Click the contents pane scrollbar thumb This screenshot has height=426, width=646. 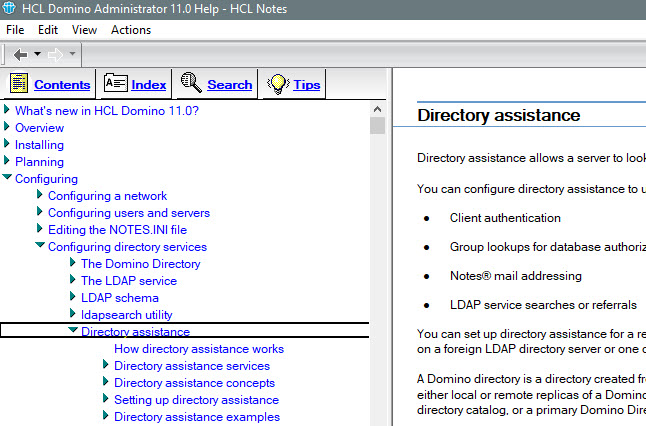point(377,126)
